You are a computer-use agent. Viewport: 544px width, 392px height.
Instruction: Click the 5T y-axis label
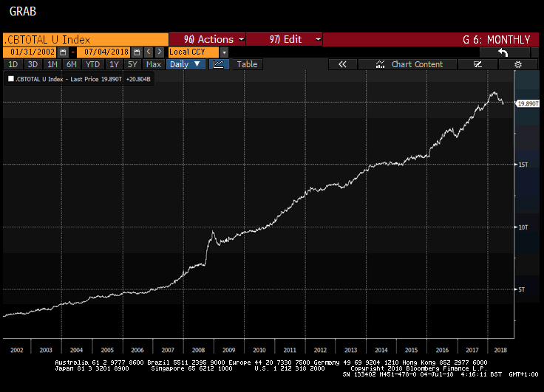[x=521, y=289]
